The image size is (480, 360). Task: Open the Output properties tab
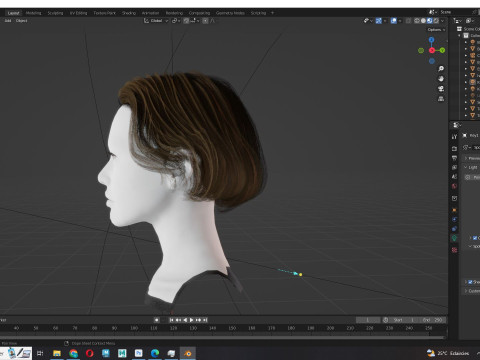click(454, 158)
